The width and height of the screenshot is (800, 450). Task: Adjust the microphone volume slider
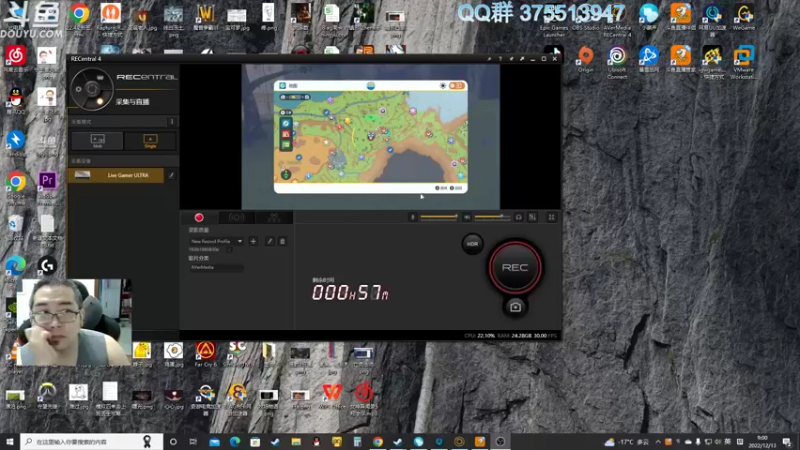tap(439, 217)
